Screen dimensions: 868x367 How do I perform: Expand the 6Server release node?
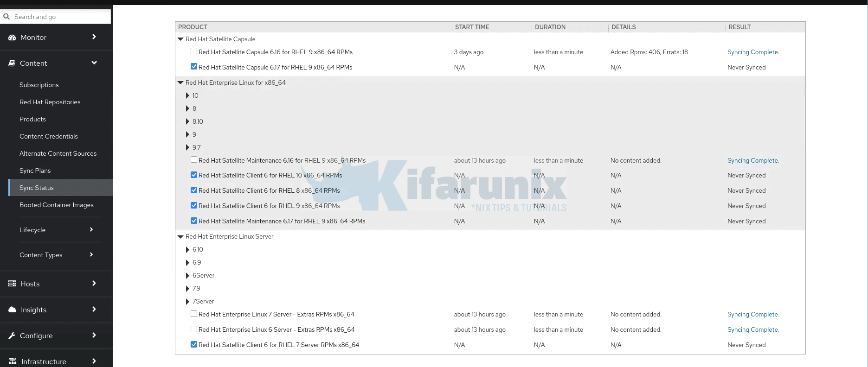[187, 275]
